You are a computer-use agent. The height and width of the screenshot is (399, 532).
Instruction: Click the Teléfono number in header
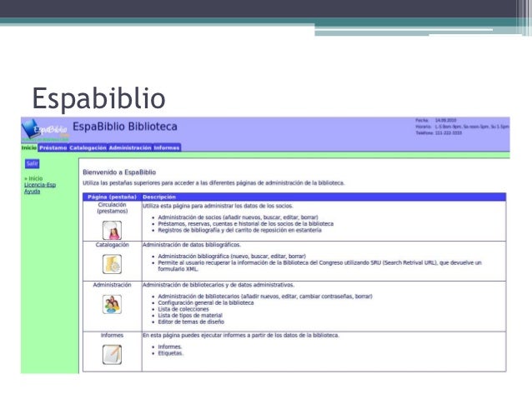[x=448, y=133]
